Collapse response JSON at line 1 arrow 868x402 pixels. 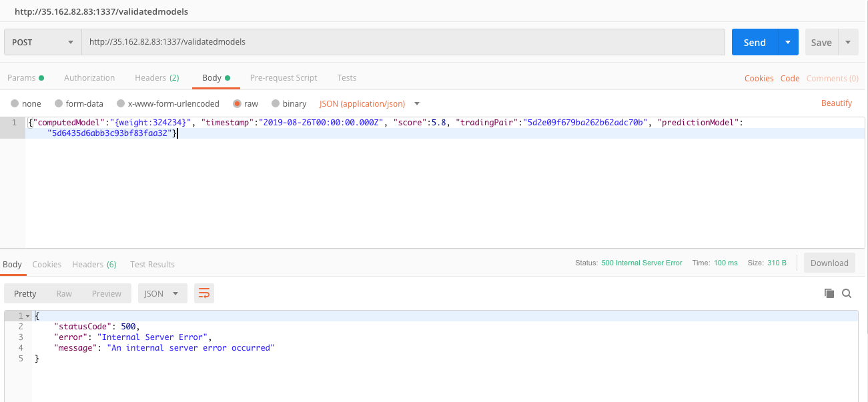pos(28,315)
